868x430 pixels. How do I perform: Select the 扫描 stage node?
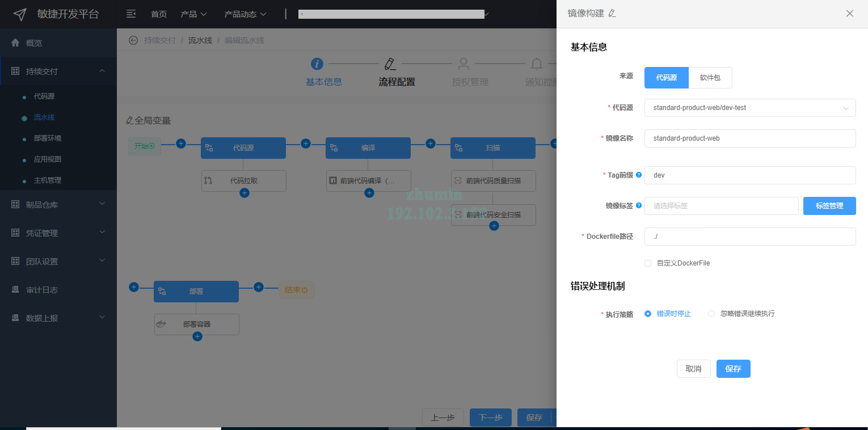tap(493, 147)
